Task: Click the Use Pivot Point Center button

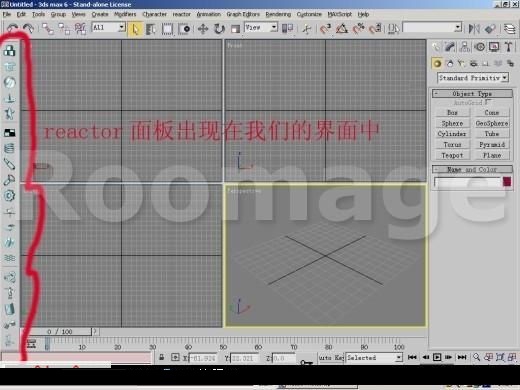Action: tap(287, 29)
